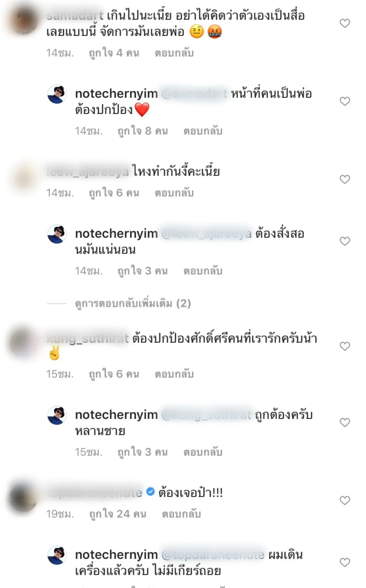Like notechernyim's reply หน้าที่คนเป็นพ่อ
This screenshot has width=366, height=588.
click(x=345, y=101)
